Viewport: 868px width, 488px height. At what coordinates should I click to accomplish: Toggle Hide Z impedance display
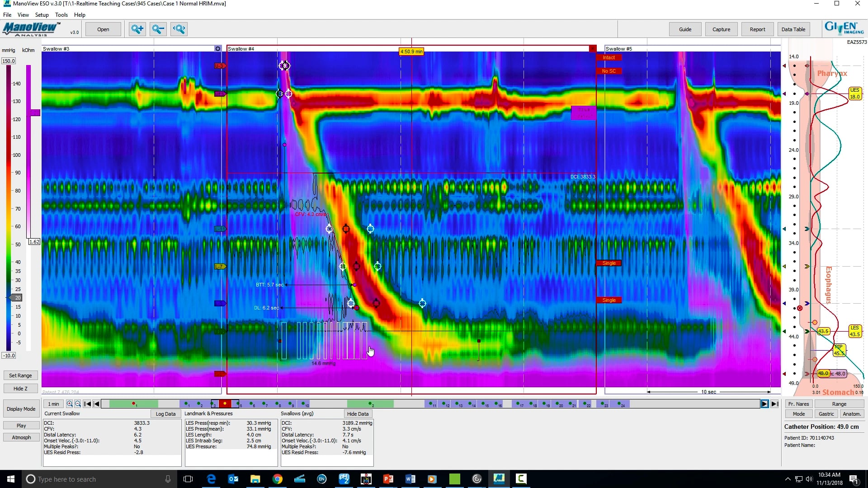tap(20, 389)
